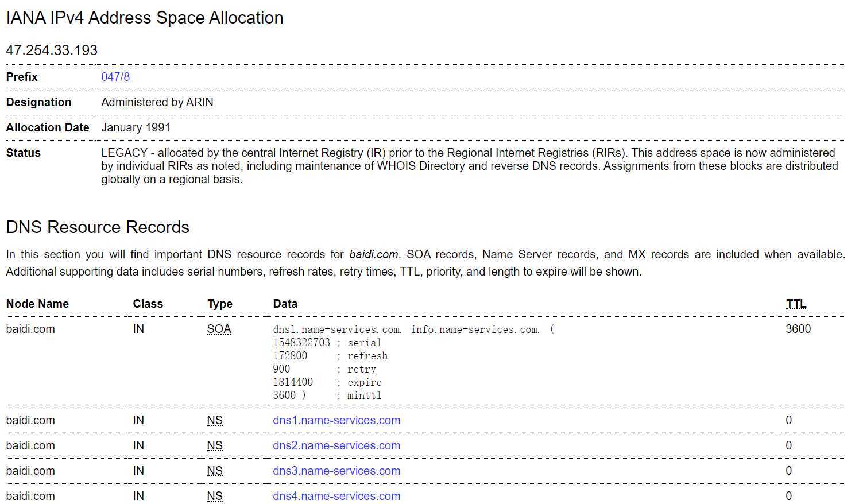Open dns2.name-services.com name server link
Viewport: 859px width, 504px height.
pos(336,445)
